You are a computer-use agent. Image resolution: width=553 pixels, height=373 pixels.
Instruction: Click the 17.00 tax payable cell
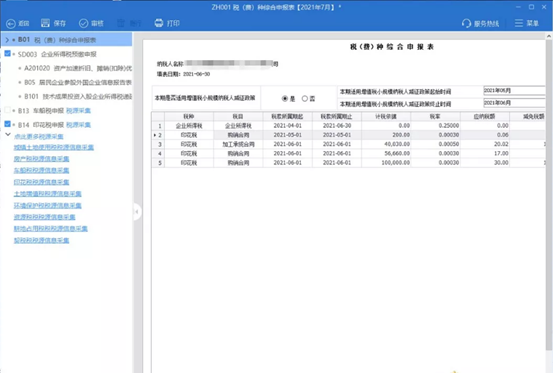click(x=485, y=154)
